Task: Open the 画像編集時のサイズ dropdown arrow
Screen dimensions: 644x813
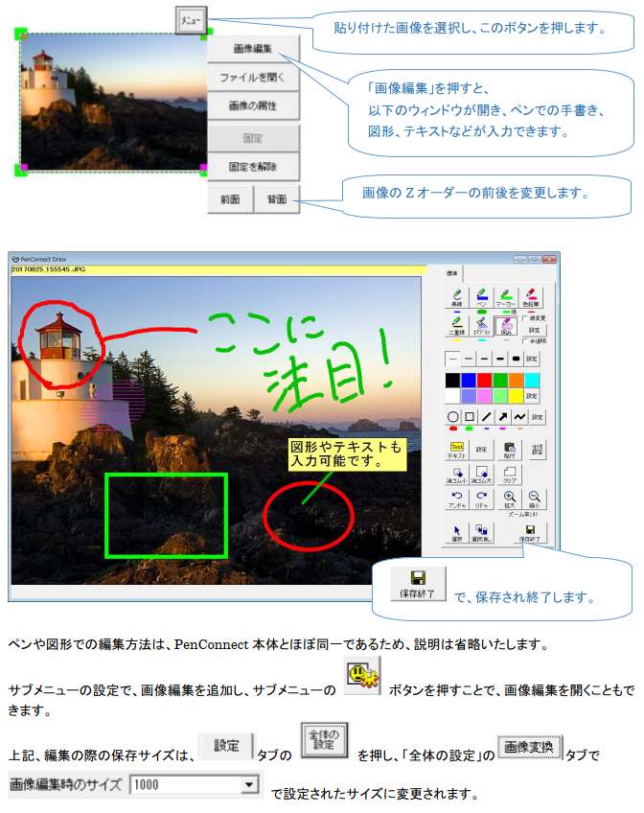Action: coord(251,785)
